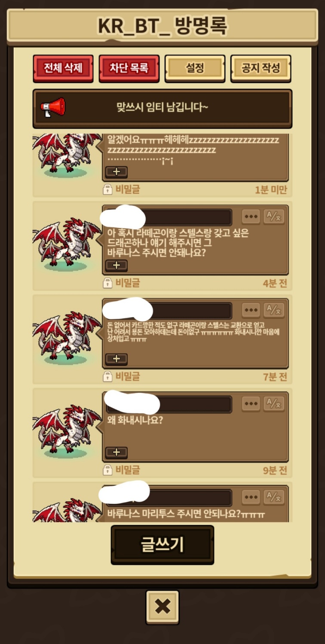Viewport: 325px width, 644px height.
Task: Translate the 7분 전 message with its A/文 icon
Action: 274,310
